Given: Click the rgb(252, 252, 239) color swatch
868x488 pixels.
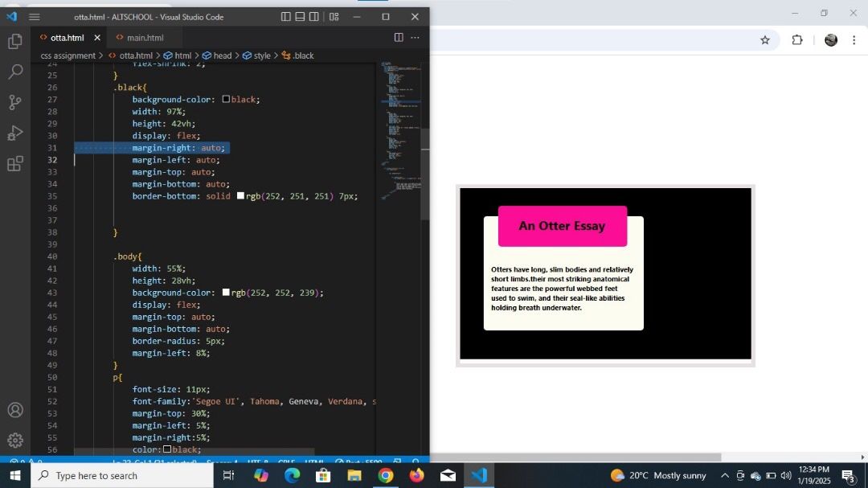Looking at the screenshot, I should pyautogui.click(x=226, y=293).
